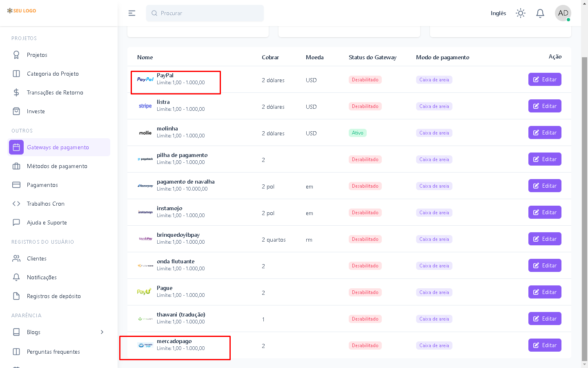Toggle the hamburger sidebar menu icon

point(132,13)
